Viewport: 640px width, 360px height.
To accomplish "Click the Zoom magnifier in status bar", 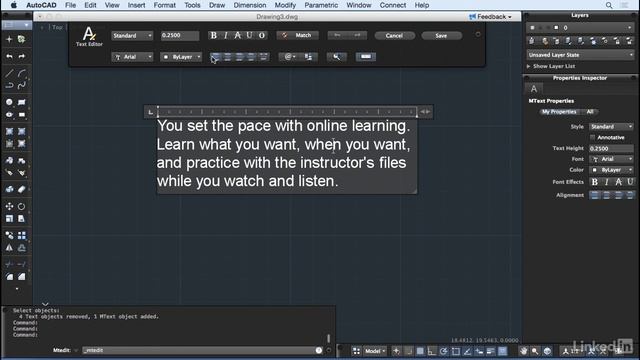I will pyautogui.click(x=535, y=351).
